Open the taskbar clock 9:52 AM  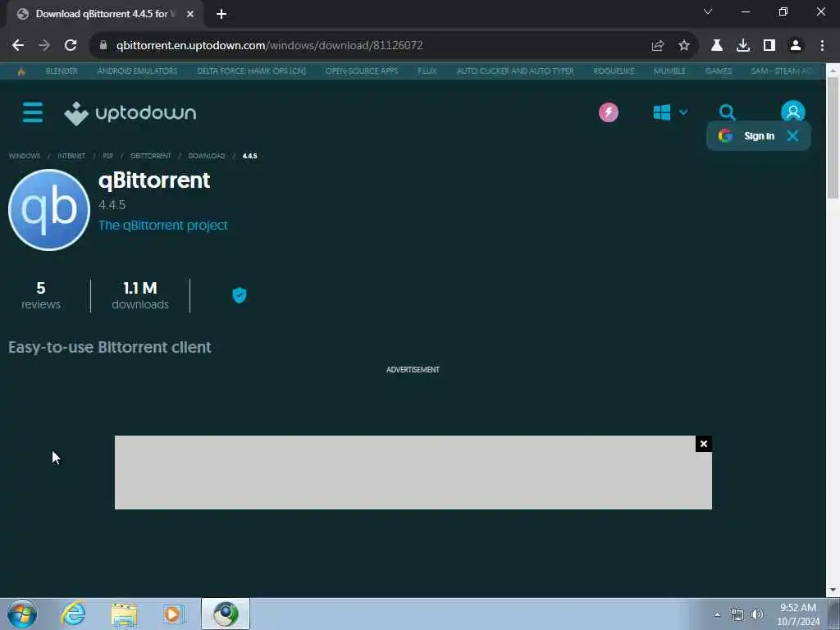pos(797,614)
